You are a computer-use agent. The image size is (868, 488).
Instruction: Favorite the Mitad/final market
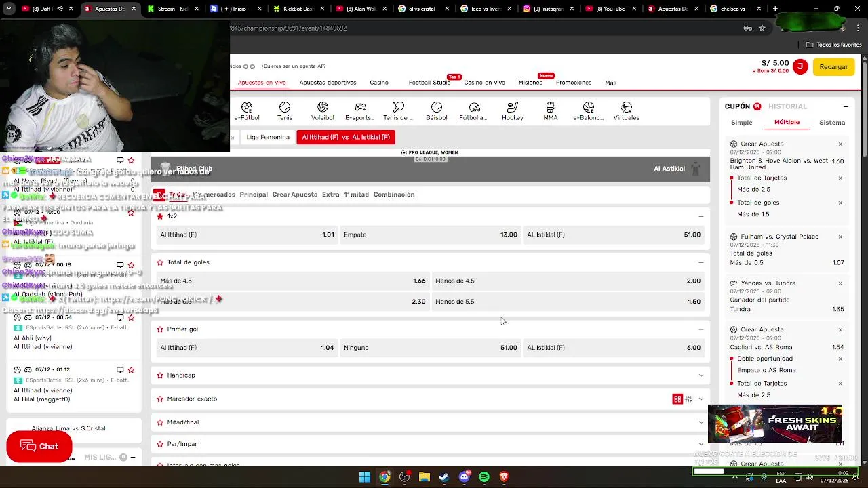tap(160, 422)
